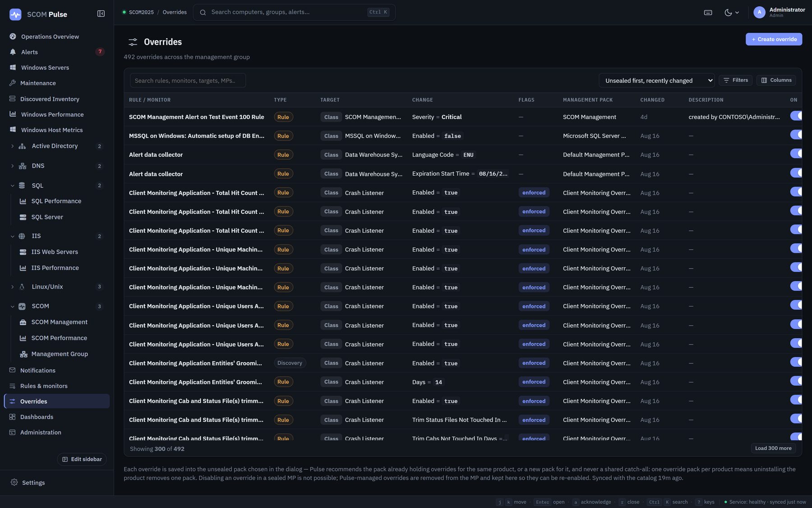Click Create override button
Screen dimensions: 812x508
click(x=774, y=39)
